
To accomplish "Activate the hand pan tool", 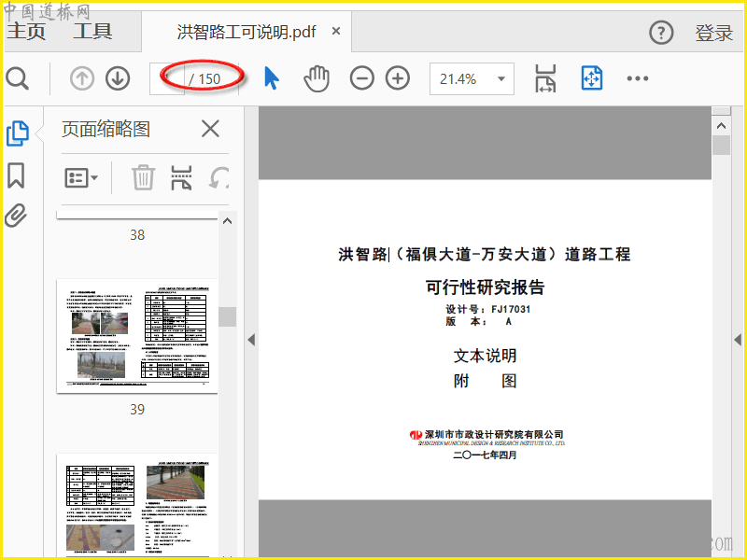I will [317, 79].
